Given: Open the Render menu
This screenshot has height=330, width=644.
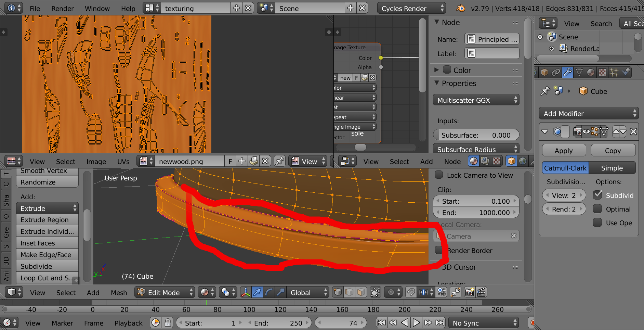Looking at the screenshot, I should [x=63, y=8].
